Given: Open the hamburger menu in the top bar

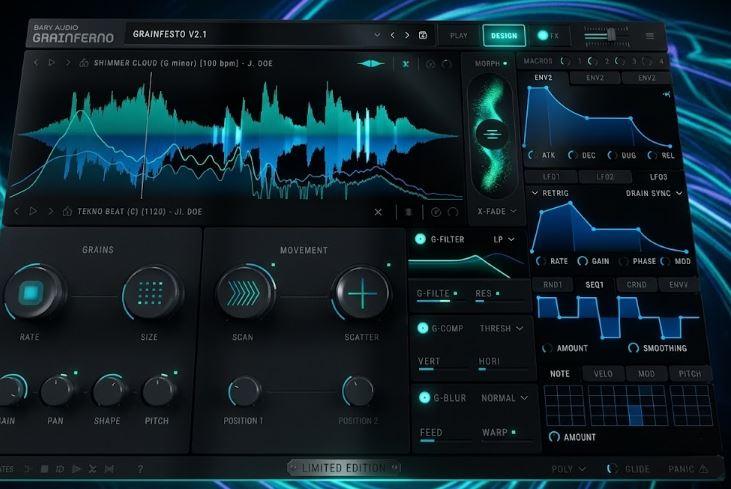Looking at the screenshot, I should tap(649, 36).
